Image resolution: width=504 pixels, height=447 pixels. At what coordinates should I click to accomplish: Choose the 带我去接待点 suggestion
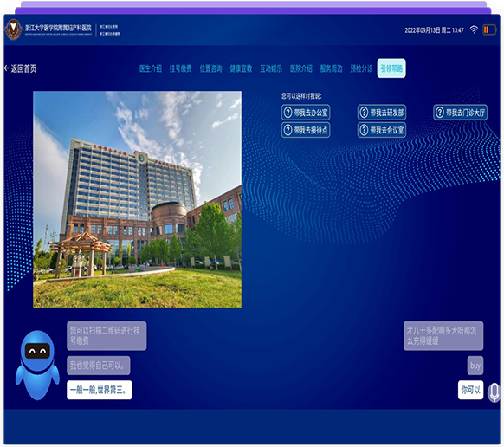(x=306, y=130)
